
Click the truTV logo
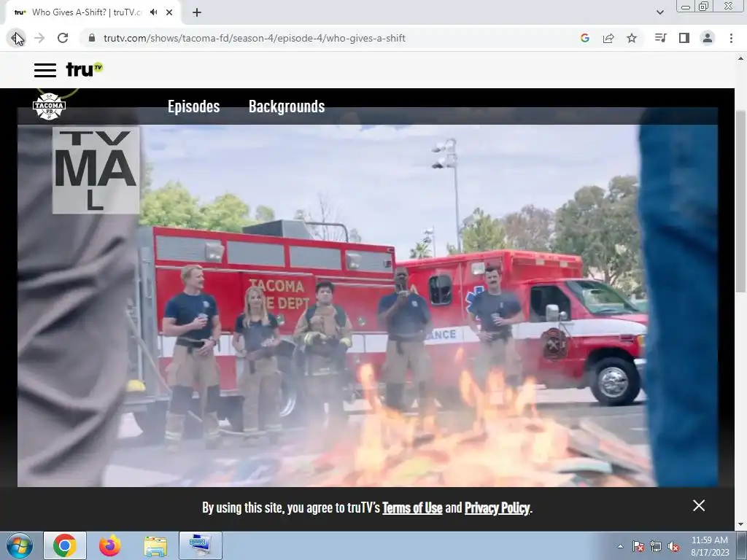pyautogui.click(x=85, y=69)
